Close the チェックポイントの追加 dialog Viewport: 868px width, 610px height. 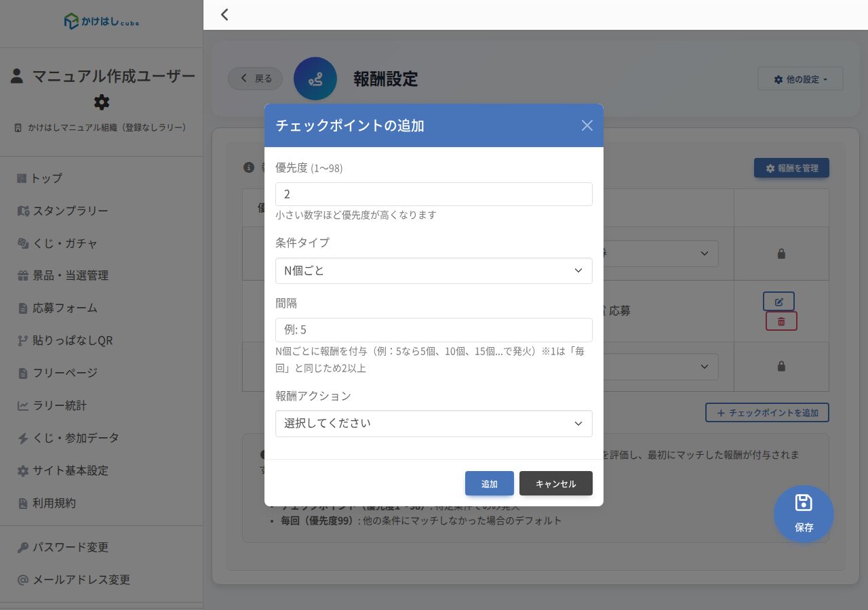pos(587,125)
